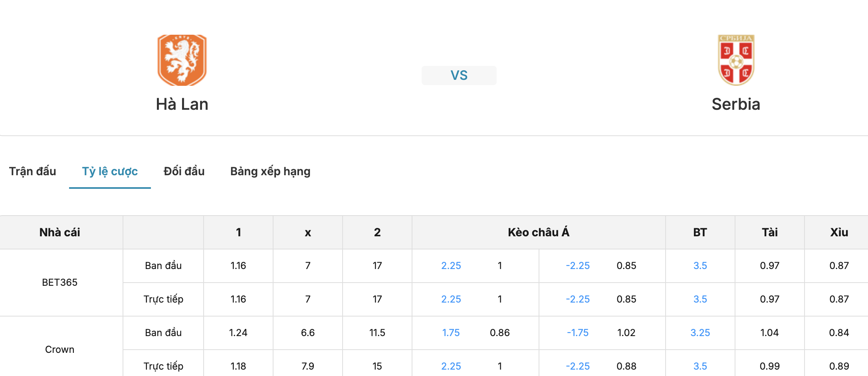
Task: Switch to the Đối đầu tab
Action: tap(184, 171)
